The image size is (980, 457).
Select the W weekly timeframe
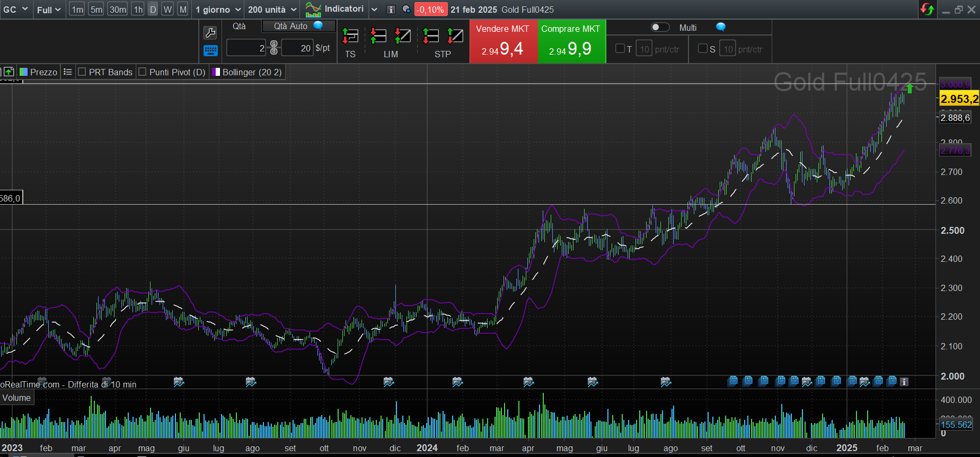pyautogui.click(x=167, y=10)
